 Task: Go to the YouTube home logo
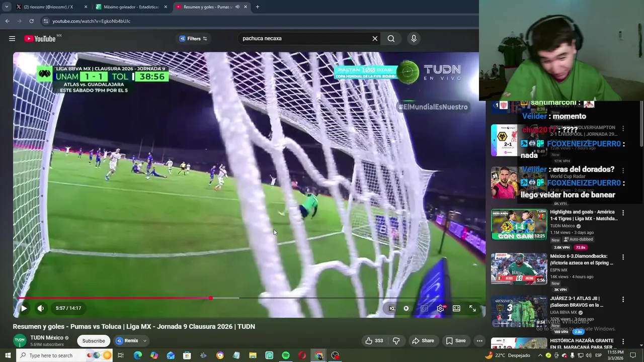(x=40, y=39)
